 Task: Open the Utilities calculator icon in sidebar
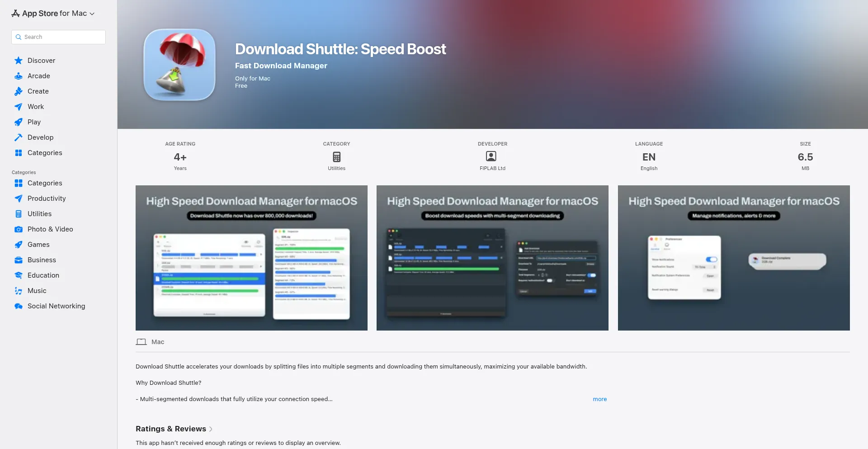click(19, 214)
